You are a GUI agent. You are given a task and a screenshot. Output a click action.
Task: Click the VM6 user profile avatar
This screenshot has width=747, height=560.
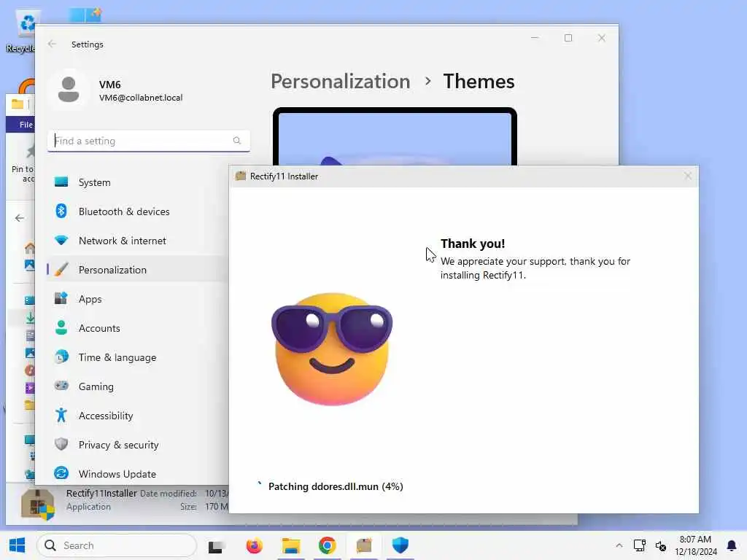point(69,90)
